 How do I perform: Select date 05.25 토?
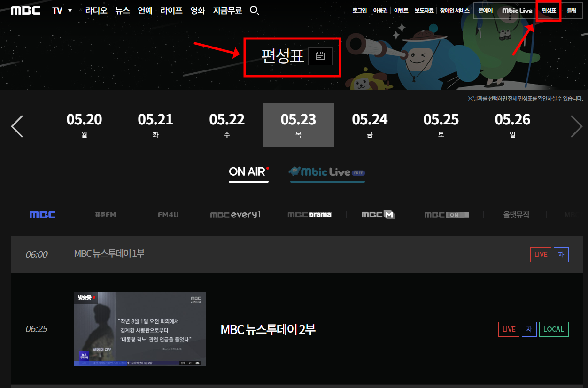click(441, 125)
